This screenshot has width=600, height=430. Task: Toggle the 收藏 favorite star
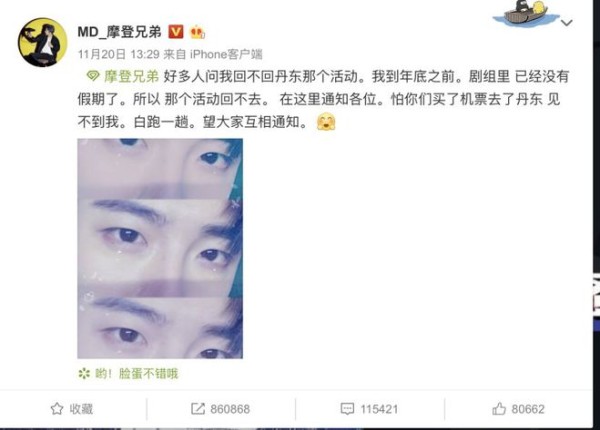coord(57,409)
